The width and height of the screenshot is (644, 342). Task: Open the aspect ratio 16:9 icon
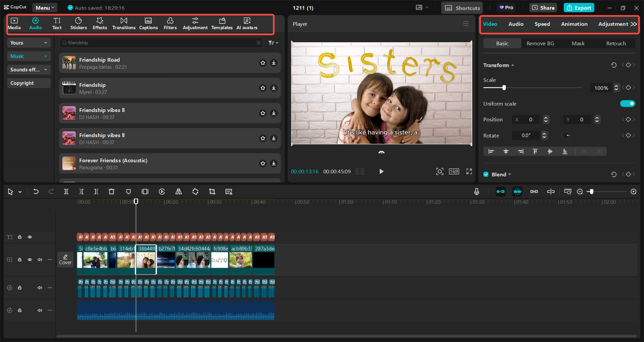click(x=454, y=172)
